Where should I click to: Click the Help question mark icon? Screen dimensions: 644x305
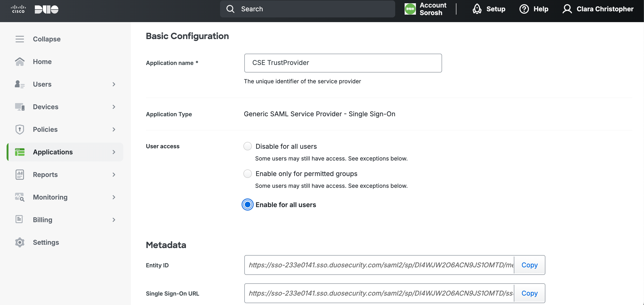click(524, 9)
